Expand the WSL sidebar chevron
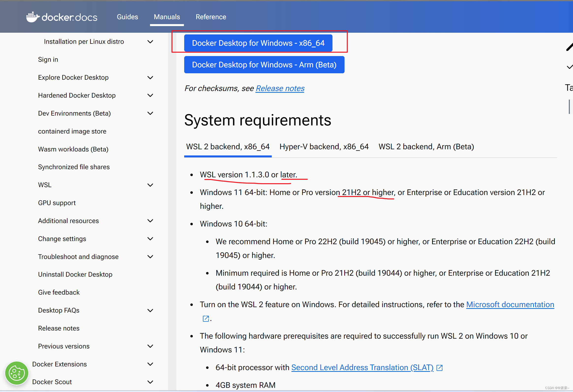Screen dimensions: 573x392 [150, 185]
